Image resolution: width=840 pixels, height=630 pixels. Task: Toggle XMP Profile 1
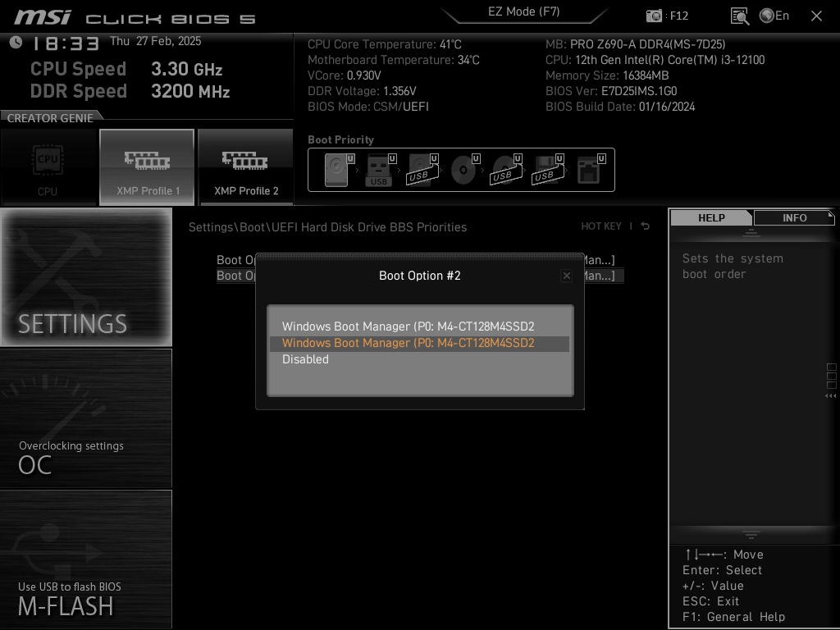tap(147, 167)
